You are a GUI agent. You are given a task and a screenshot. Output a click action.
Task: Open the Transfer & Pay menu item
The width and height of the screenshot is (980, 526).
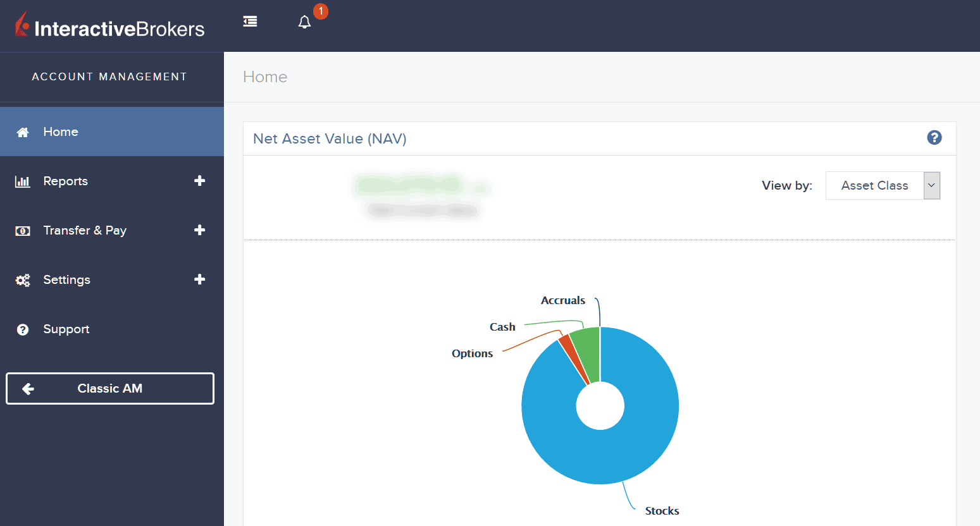tap(112, 230)
